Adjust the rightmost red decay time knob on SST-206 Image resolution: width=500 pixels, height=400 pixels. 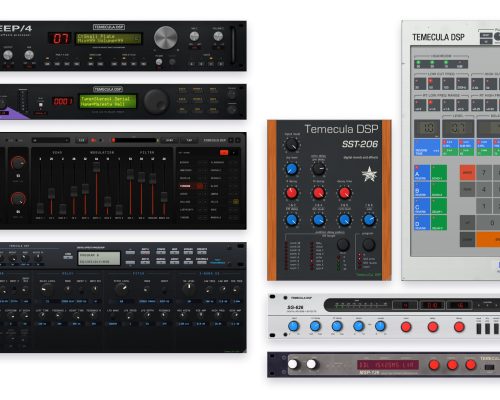[x=345, y=193]
